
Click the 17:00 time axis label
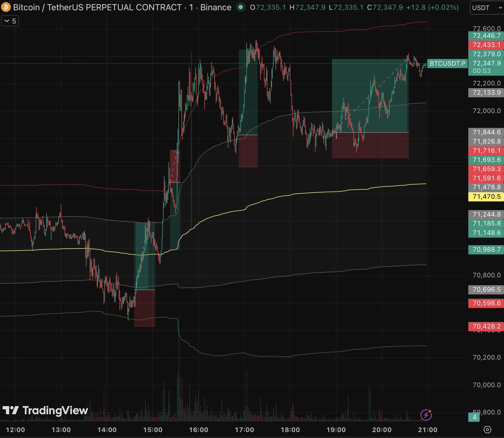point(244,430)
